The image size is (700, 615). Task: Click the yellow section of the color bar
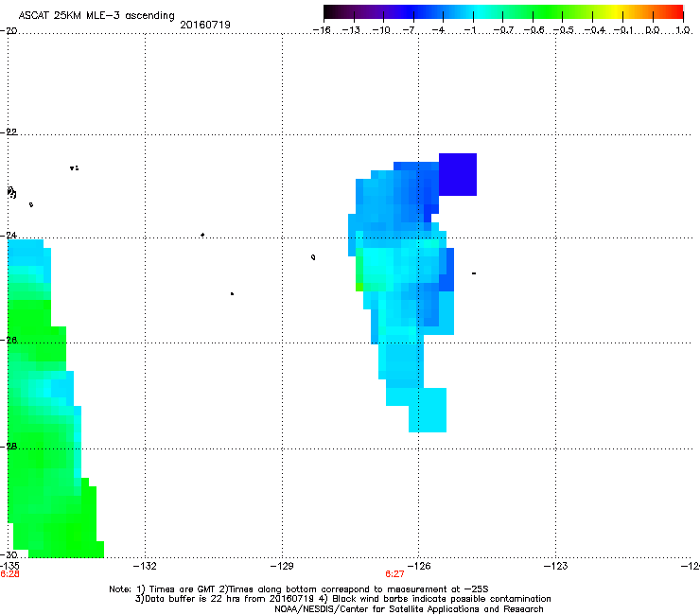(x=615, y=11)
